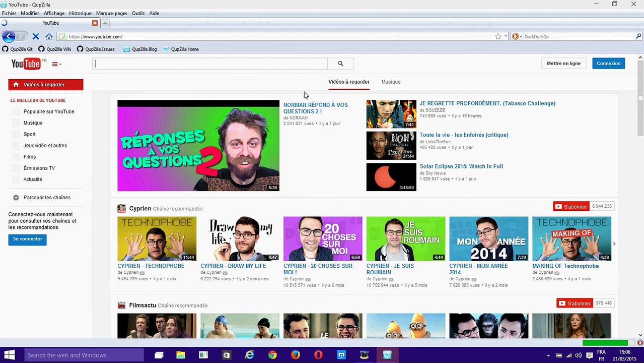
Task: Launch Opera from taskbar
Action: point(318,355)
